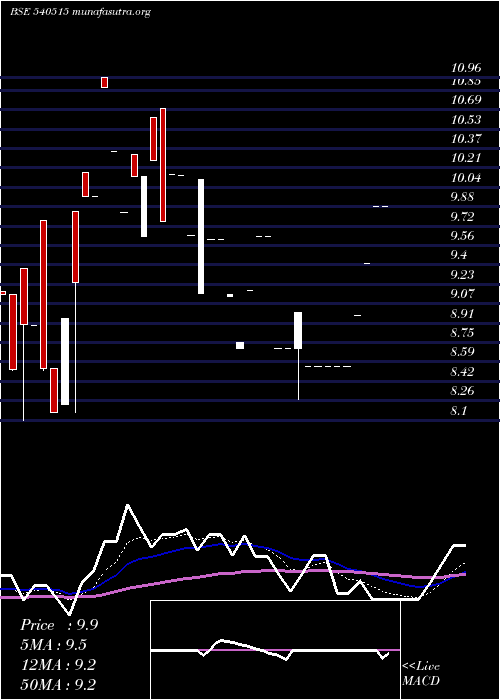Select the 9.07 price axis label
This screenshot has height=700, width=500.
[x=462, y=294]
